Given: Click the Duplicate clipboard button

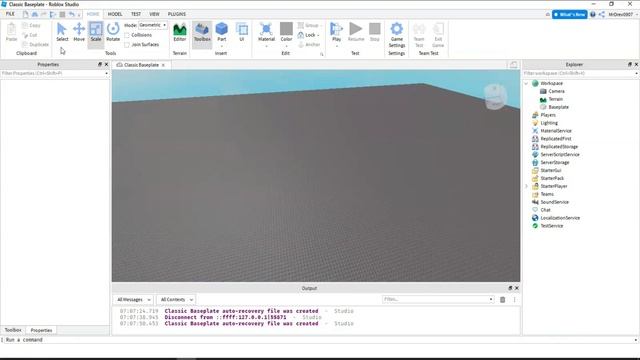Looking at the screenshot, I should (36, 44).
